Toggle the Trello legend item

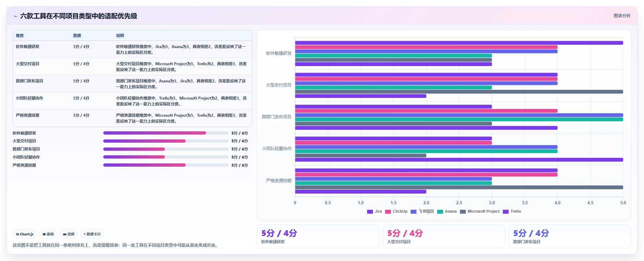(512, 211)
